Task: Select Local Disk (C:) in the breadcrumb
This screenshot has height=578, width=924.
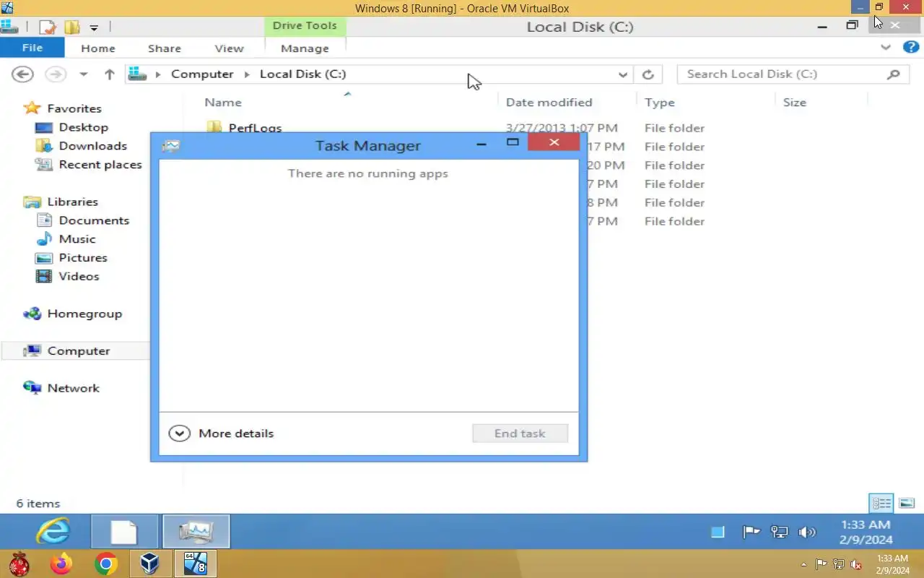Action: click(x=302, y=74)
